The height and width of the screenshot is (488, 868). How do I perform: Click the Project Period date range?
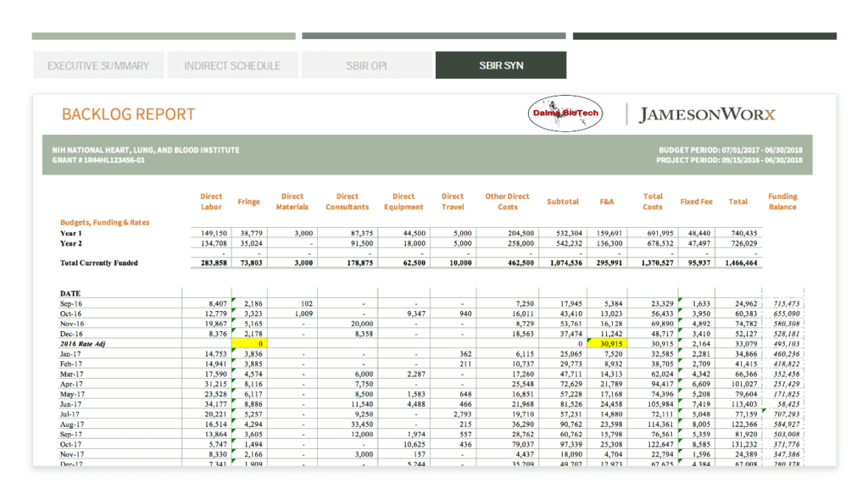(729, 160)
